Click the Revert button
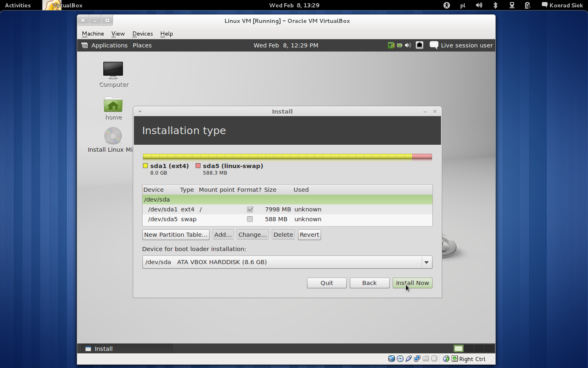The image size is (588, 368). tap(310, 235)
